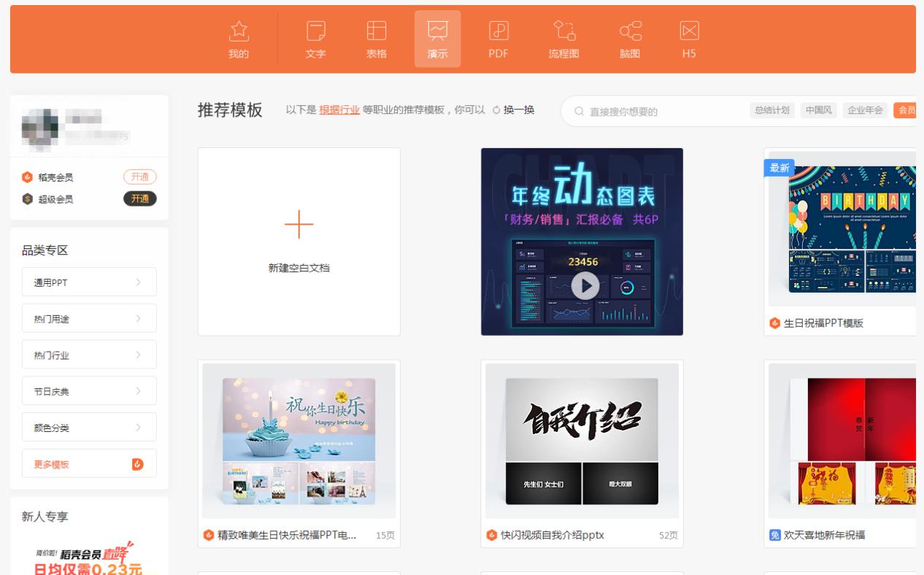This screenshot has height=575, width=924.
Task: Open the 我的 star icon tab
Action: [238, 39]
